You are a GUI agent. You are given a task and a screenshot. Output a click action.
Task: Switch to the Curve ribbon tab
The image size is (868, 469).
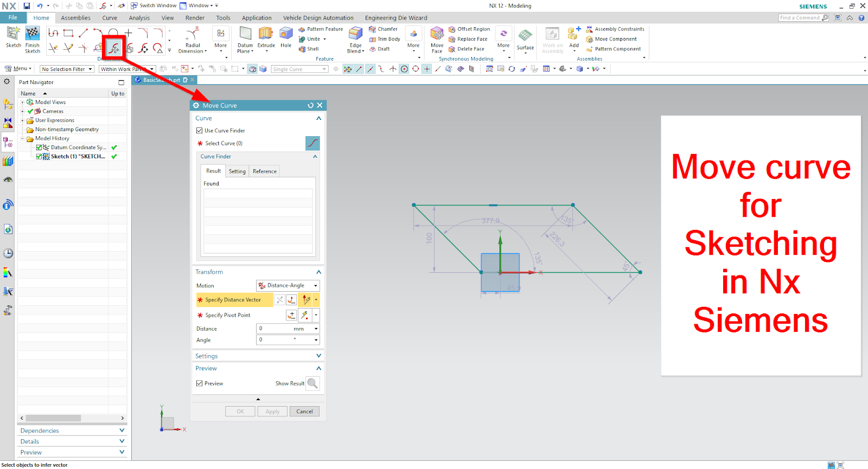(x=110, y=18)
